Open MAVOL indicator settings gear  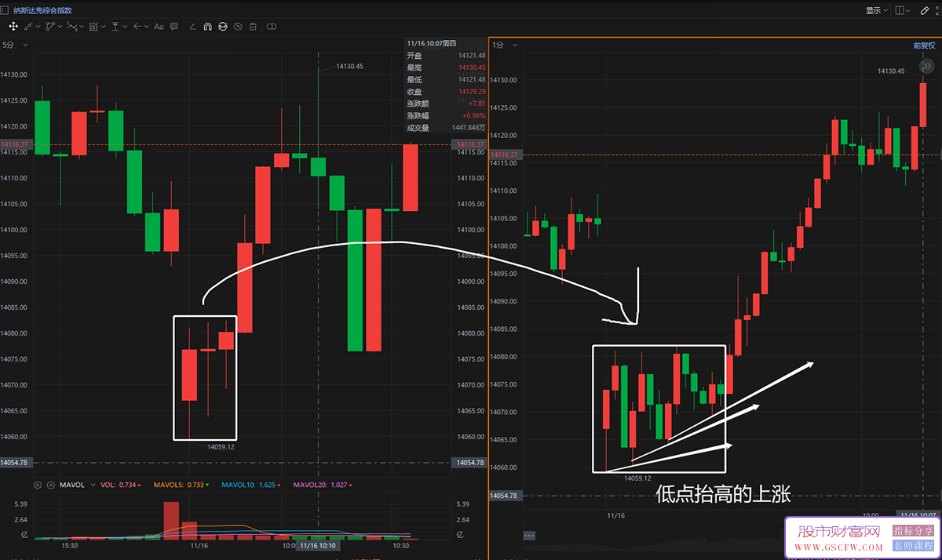pyautogui.click(x=38, y=485)
